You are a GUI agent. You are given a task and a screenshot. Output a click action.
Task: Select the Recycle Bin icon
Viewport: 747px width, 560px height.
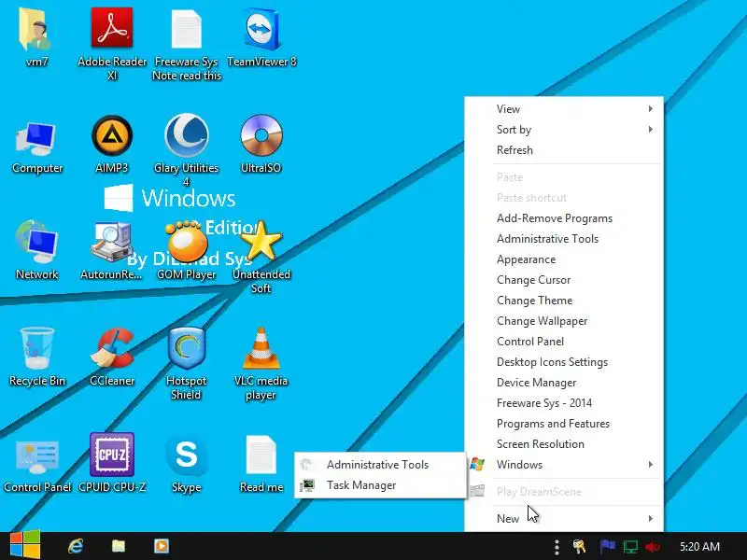pyautogui.click(x=37, y=348)
